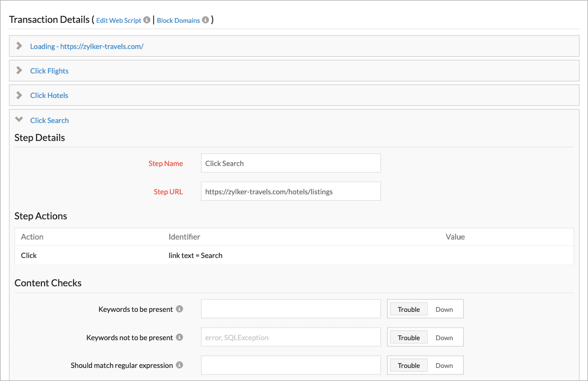Click inside the Step Name field
The width and height of the screenshot is (588, 381).
point(290,163)
